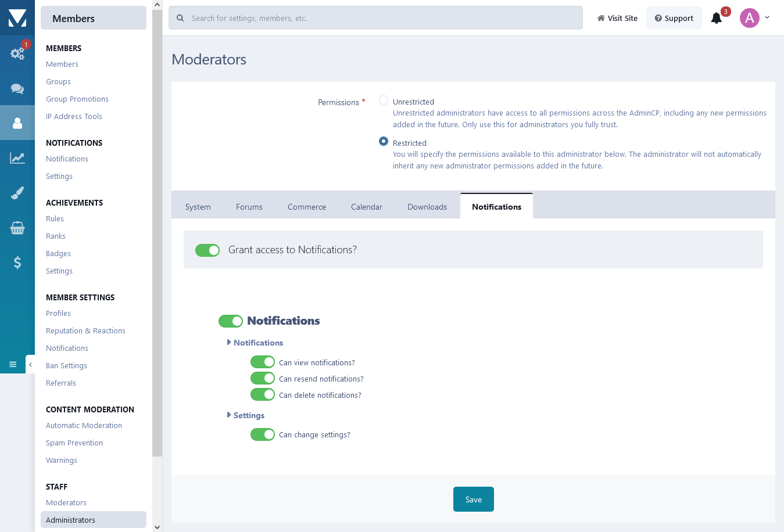784x532 pixels.
Task: Select the Notifications tab
Action: 497,206
